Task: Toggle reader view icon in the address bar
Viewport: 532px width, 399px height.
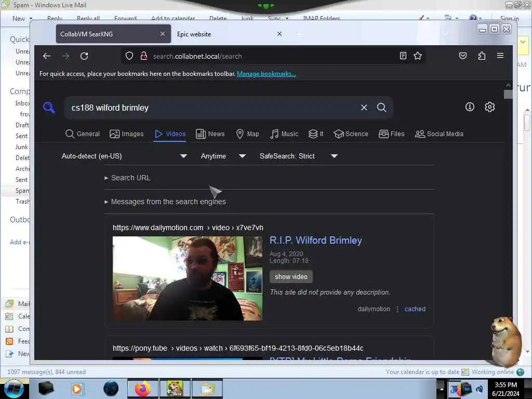Action: tap(403, 56)
